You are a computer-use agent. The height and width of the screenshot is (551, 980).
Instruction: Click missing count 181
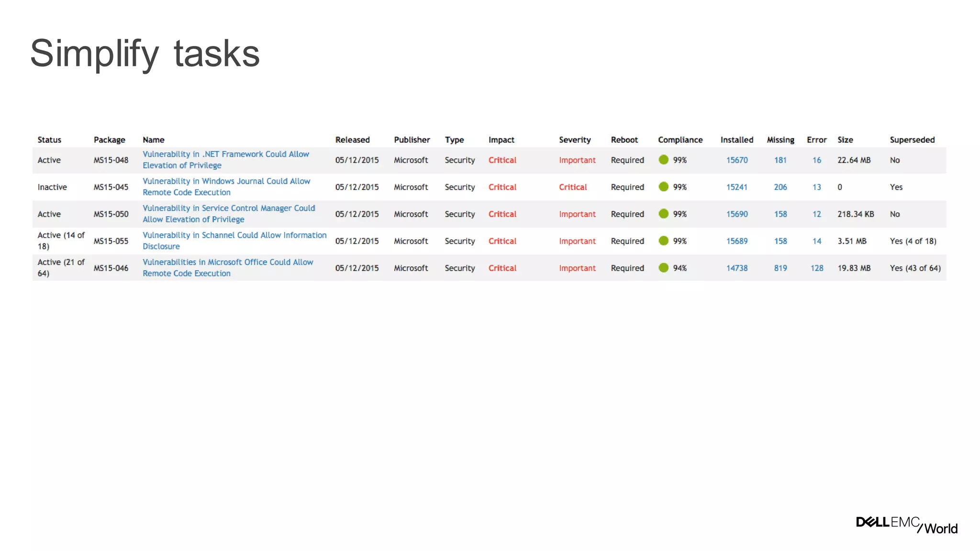click(780, 160)
